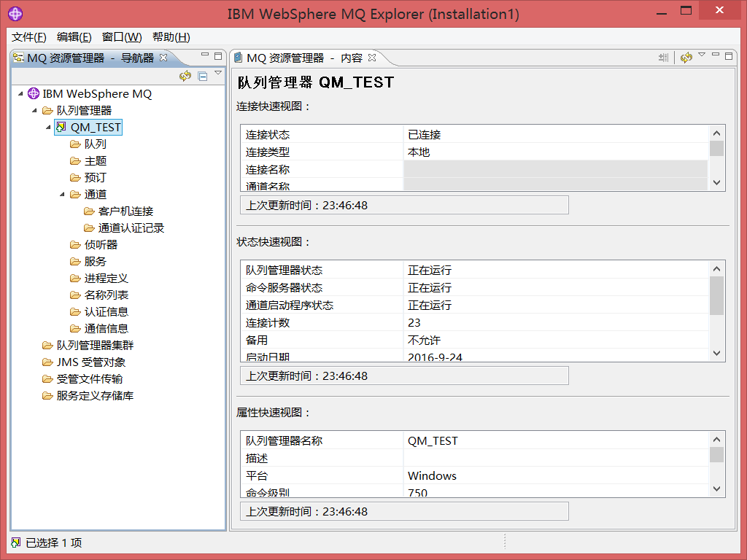Click scrollbar thumb of 属性快速视图 table

pos(716,455)
